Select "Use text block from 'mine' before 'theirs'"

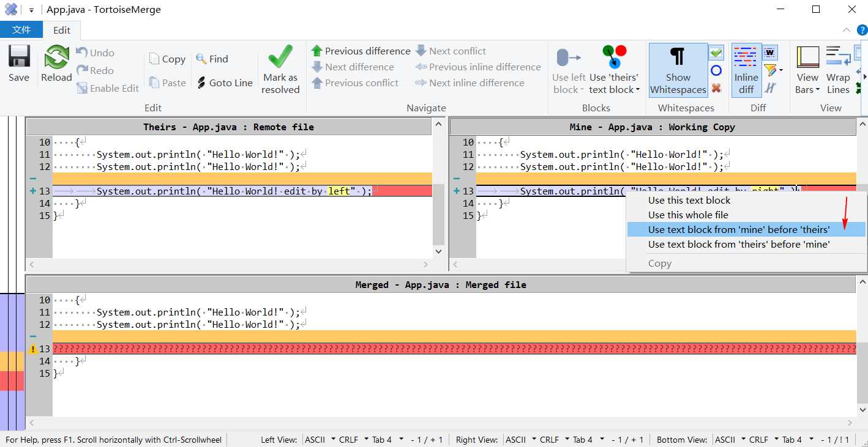(x=746, y=229)
